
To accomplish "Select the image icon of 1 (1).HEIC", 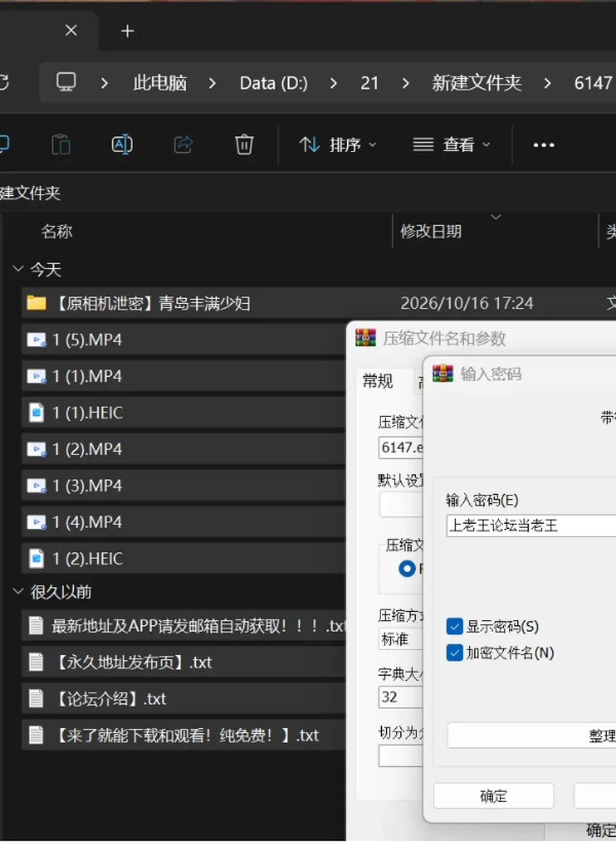I will pyautogui.click(x=37, y=413).
